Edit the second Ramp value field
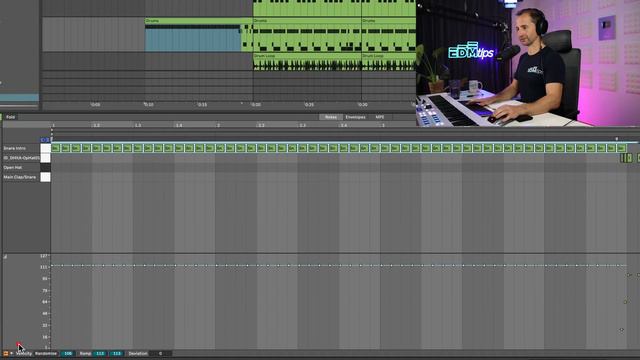Screen dimensions: 640x360 (x=117, y=353)
